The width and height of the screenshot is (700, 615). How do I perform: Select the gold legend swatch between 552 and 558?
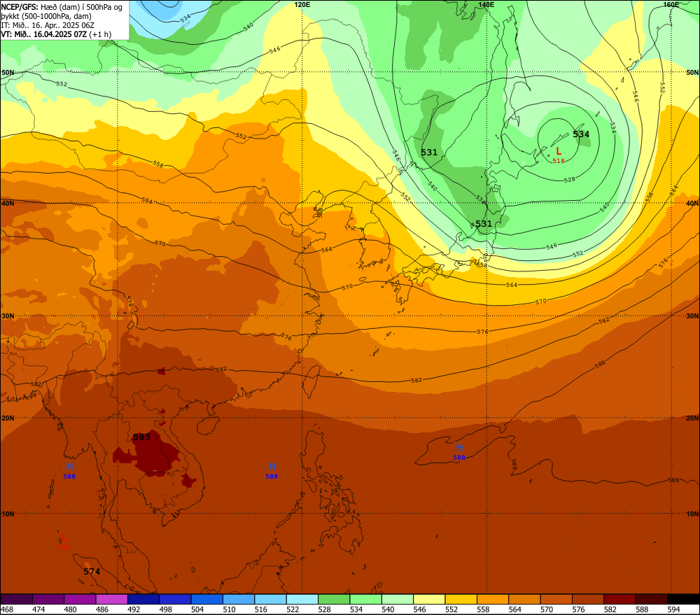click(x=461, y=599)
